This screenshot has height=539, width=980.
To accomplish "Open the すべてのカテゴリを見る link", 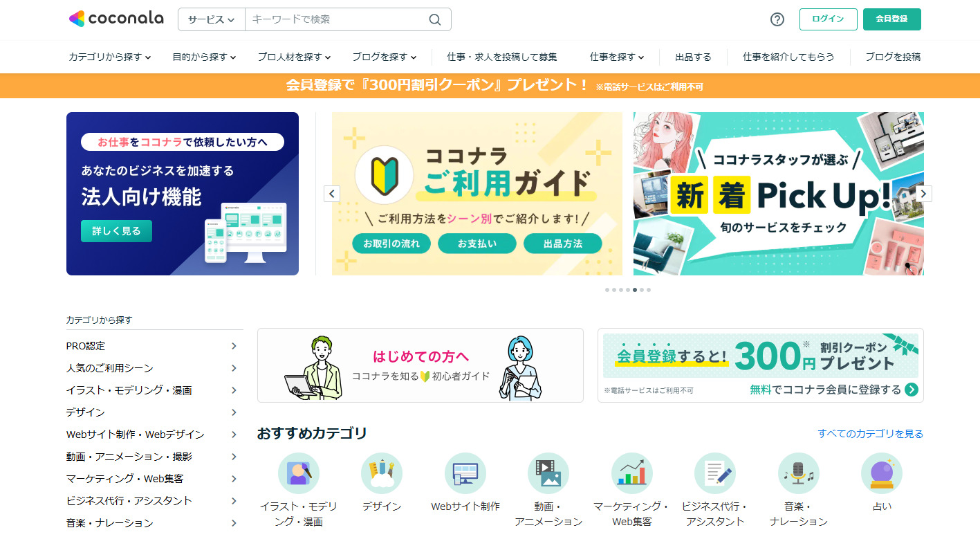I will 870,434.
